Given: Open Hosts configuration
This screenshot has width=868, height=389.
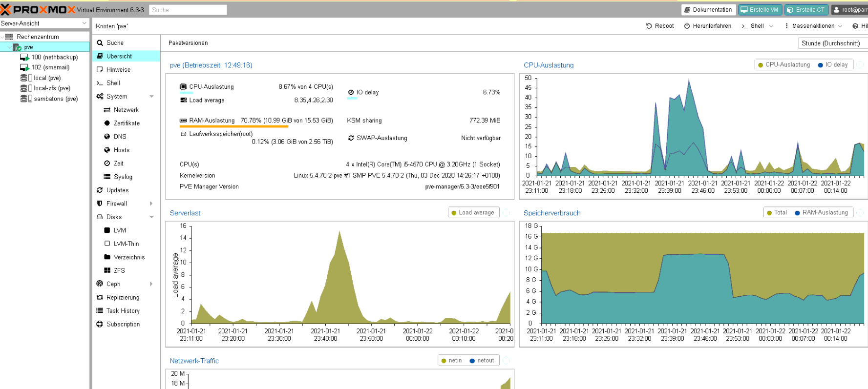Looking at the screenshot, I should click(x=127, y=150).
